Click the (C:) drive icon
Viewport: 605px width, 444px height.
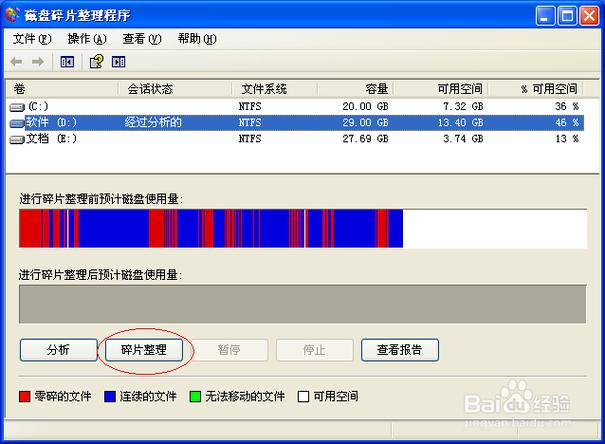[17, 107]
